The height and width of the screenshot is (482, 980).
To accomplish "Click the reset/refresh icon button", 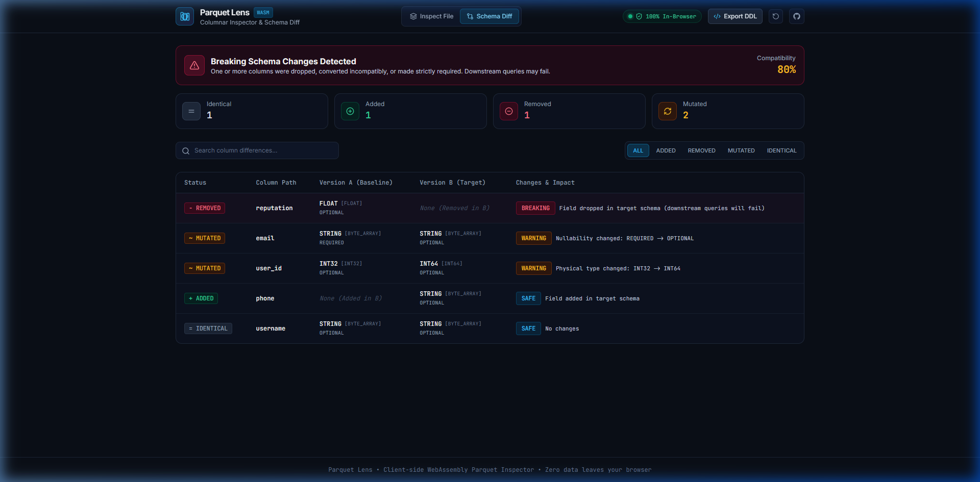I will click(x=776, y=16).
